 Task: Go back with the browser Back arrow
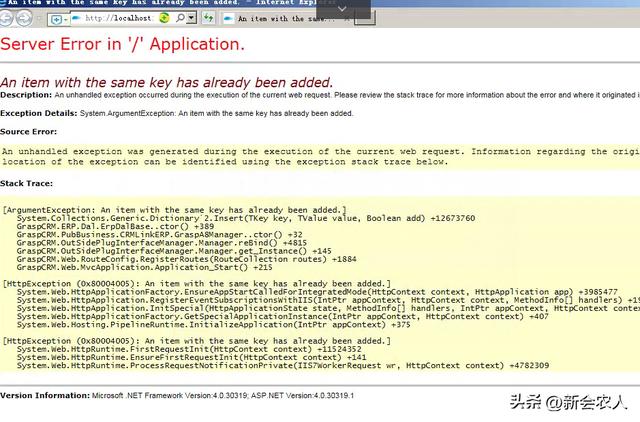click(6, 18)
